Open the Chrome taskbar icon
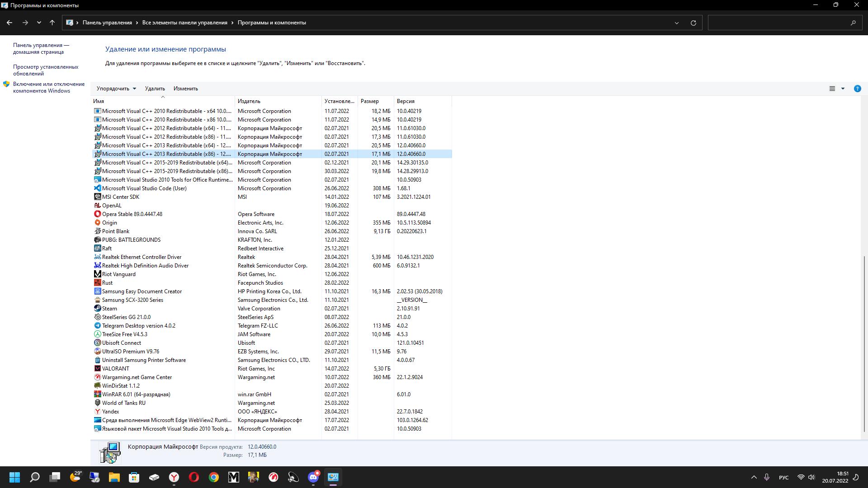Viewport: 868px width, 488px height. (x=214, y=477)
